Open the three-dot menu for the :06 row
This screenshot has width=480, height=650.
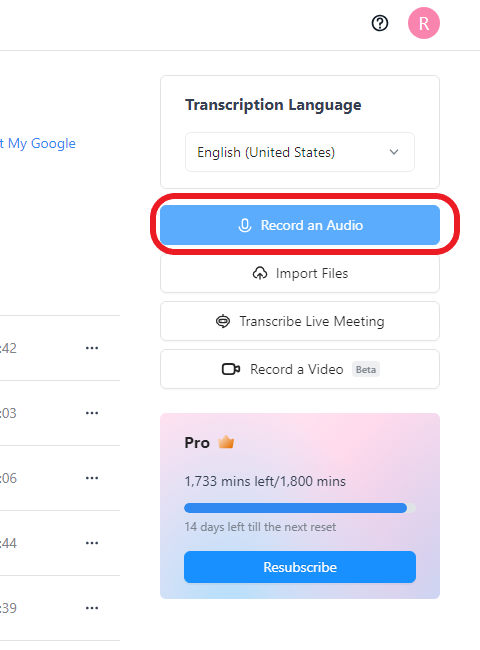92,478
